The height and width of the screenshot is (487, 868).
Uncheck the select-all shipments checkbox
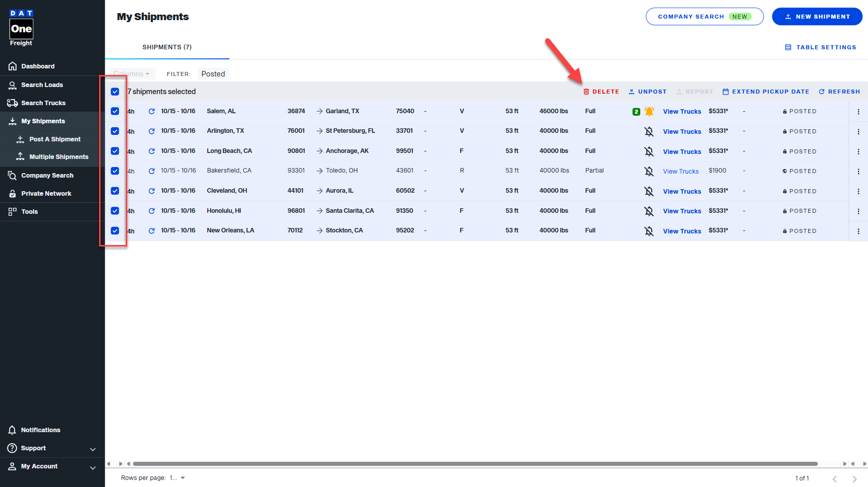[115, 92]
